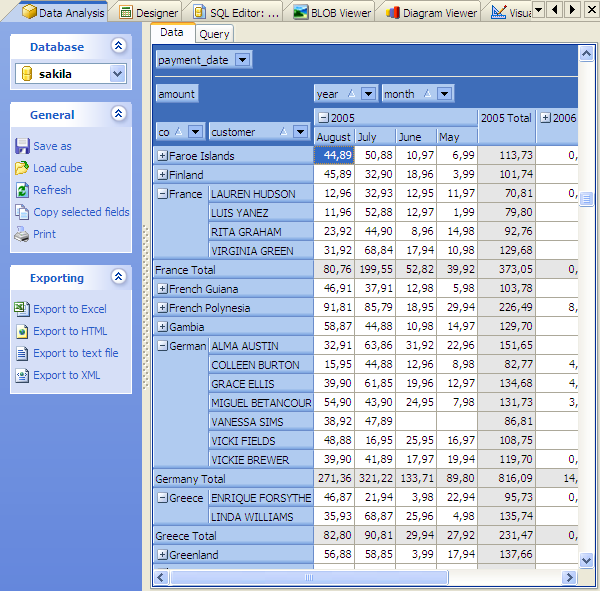This screenshot has width=600, height=591.
Task: Collapse the Germany row group
Action: point(163,346)
